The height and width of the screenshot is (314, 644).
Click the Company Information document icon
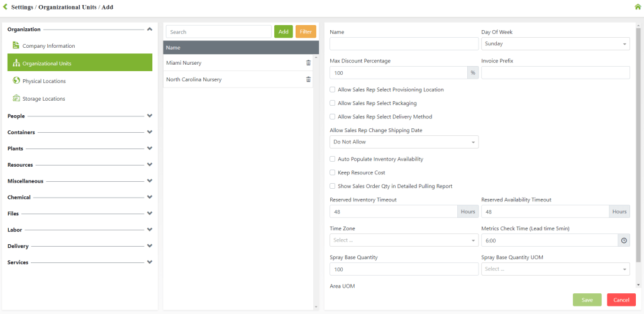pyautogui.click(x=16, y=45)
